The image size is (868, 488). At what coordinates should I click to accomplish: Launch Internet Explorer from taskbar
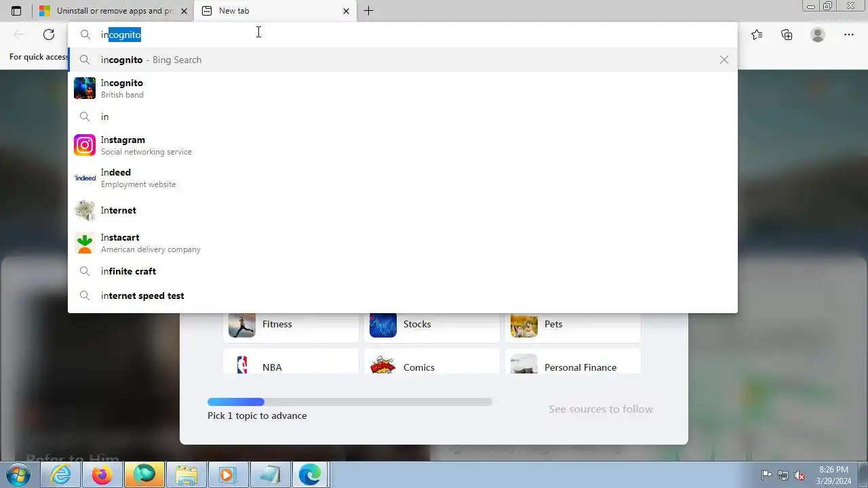60,475
